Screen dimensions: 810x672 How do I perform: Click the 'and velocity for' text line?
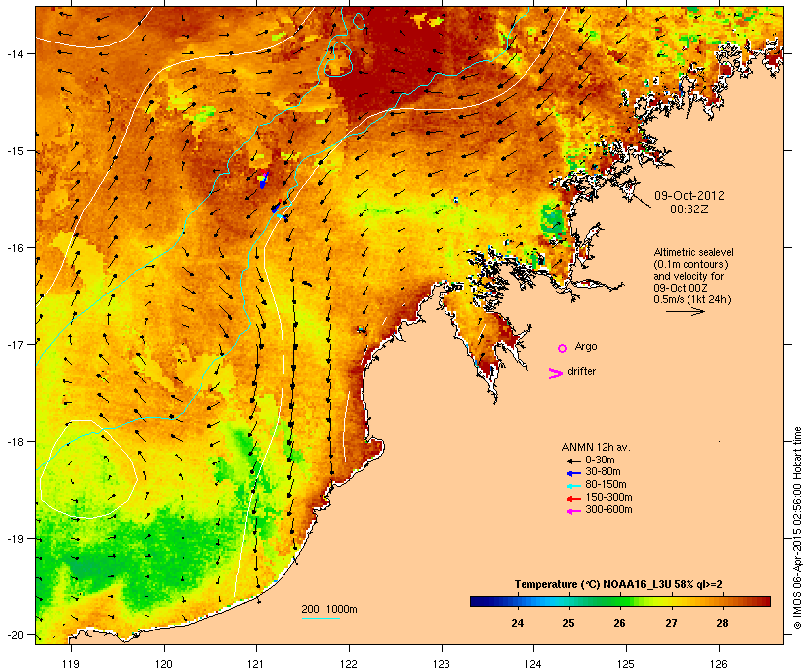tap(688, 276)
